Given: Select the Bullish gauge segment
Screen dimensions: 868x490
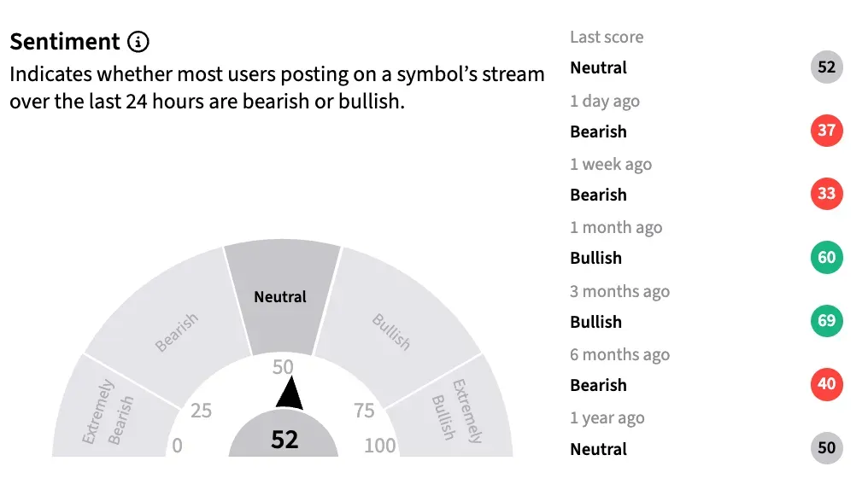Looking at the screenshot, I should (396, 326).
